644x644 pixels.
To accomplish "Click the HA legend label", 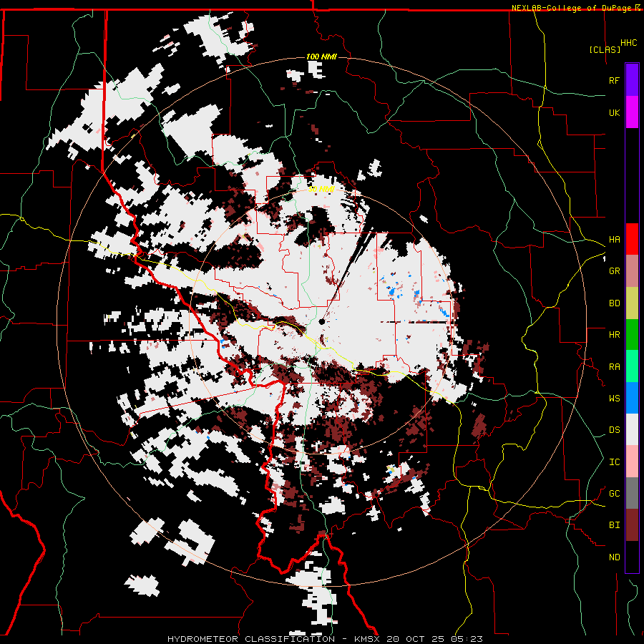I will [x=614, y=240].
